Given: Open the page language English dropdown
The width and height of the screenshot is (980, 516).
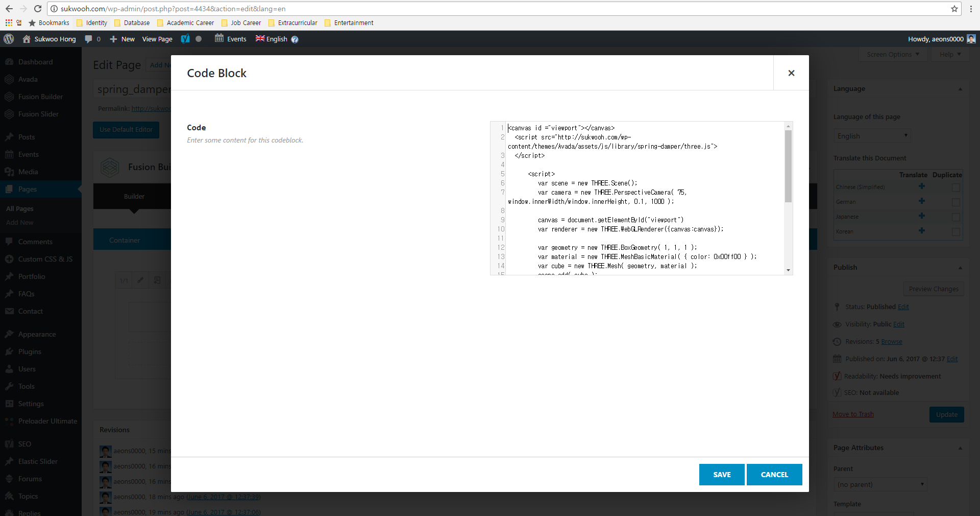Looking at the screenshot, I should [x=872, y=136].
